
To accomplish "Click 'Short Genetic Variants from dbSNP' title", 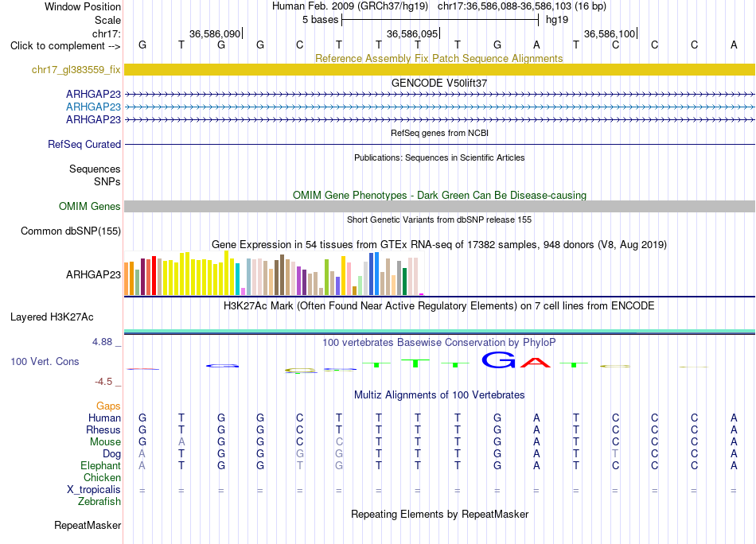I will point(439,220).
